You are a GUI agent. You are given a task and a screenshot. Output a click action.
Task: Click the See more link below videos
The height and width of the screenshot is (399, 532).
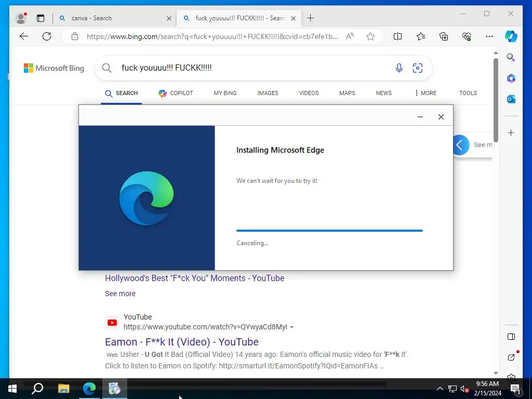pos(120,294)
